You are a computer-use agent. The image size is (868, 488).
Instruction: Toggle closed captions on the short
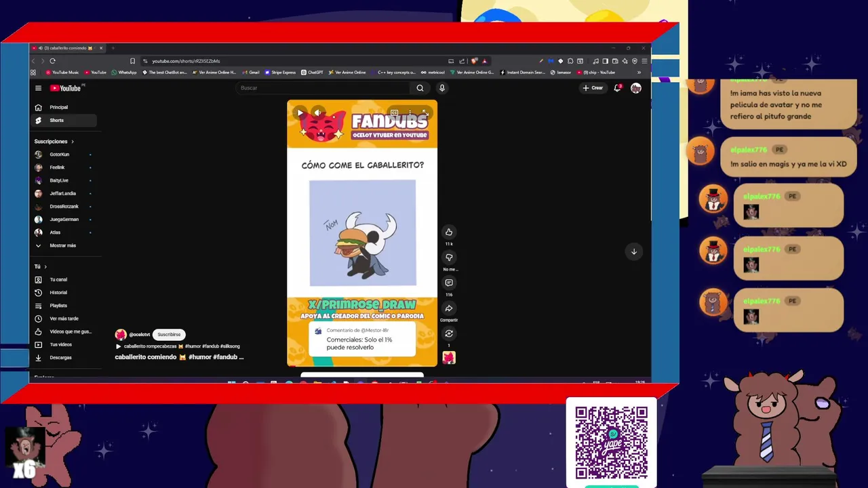point(394,113)
